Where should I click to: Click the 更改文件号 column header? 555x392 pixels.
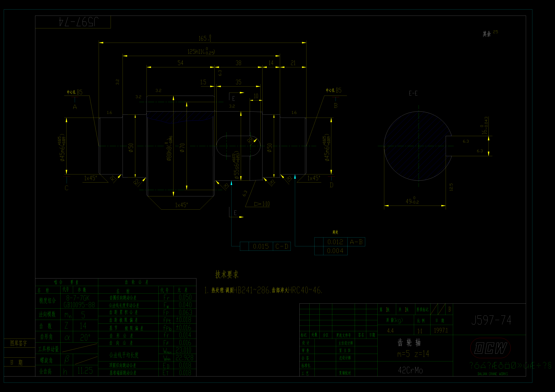coord(344,335)
